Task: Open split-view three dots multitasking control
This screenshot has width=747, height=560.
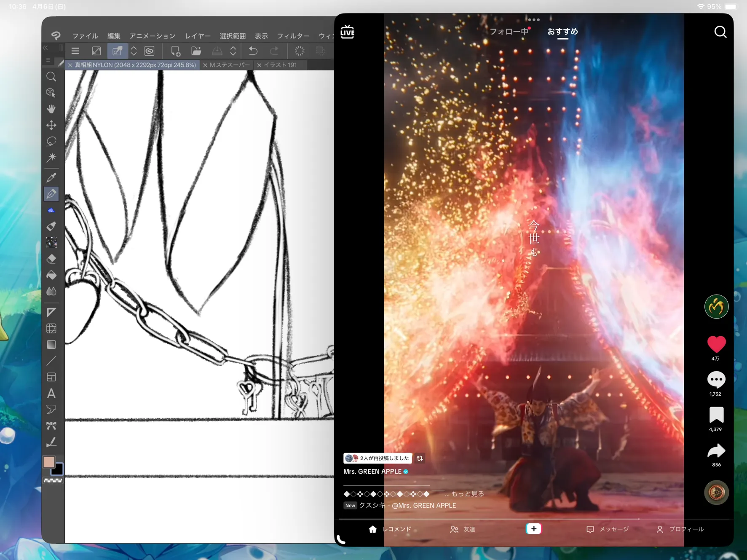Action: click(x=534, y=19)
